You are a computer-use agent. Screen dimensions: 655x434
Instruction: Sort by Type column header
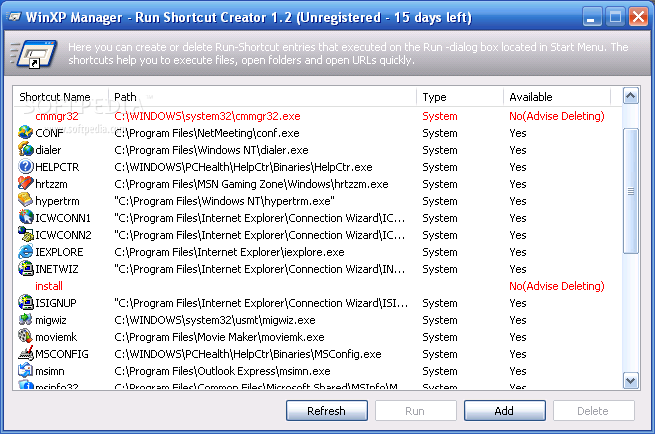click(x=460, y=97)
